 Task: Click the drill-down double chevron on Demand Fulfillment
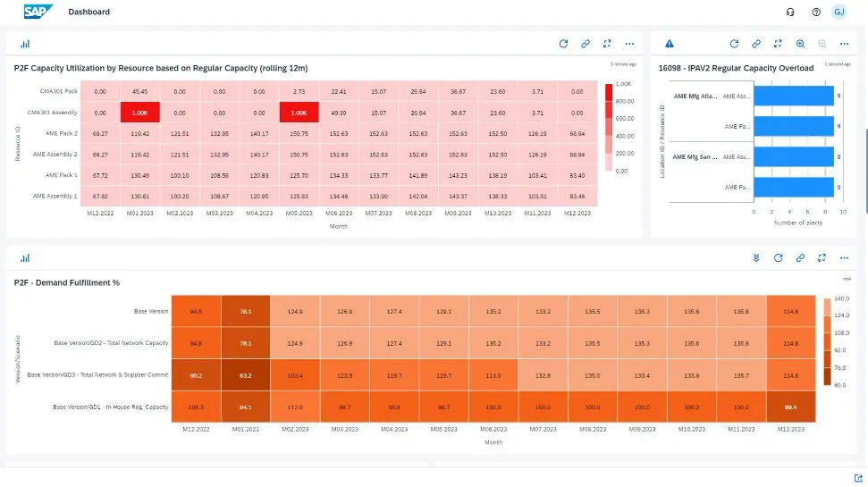pyautogui.click(x=756, y=257)
